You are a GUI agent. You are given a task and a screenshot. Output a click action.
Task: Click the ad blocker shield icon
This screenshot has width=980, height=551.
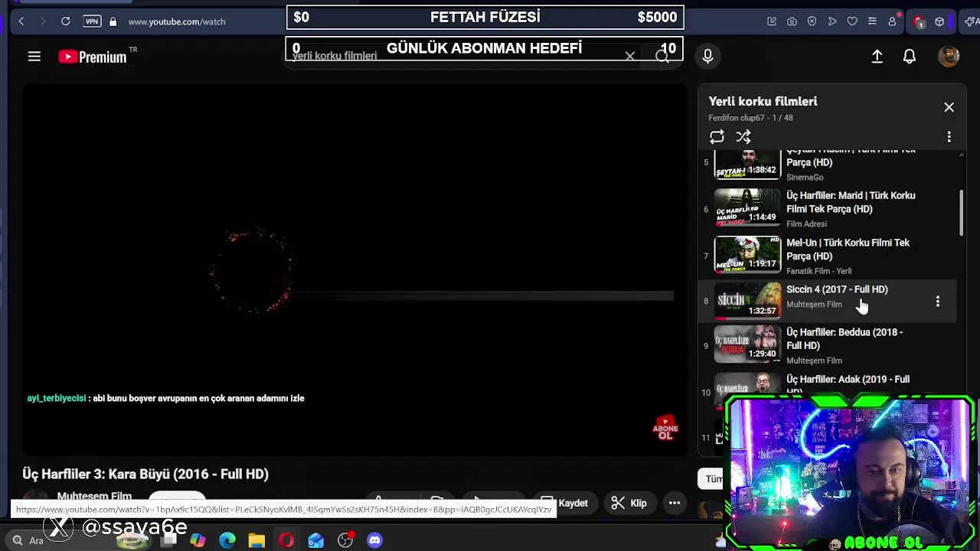pyautogui.click(x=812, y=21)
